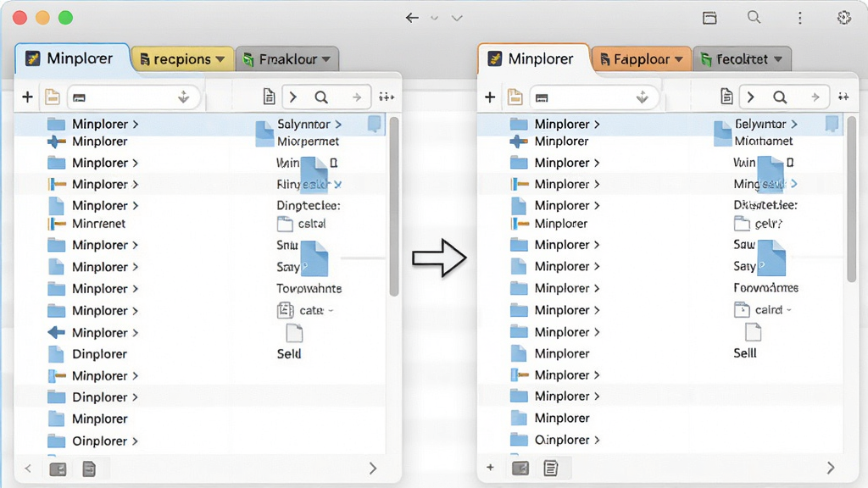Click the bookmark icon beside Salynntor in left pane

pyautogui.click(x=374, y=124)
